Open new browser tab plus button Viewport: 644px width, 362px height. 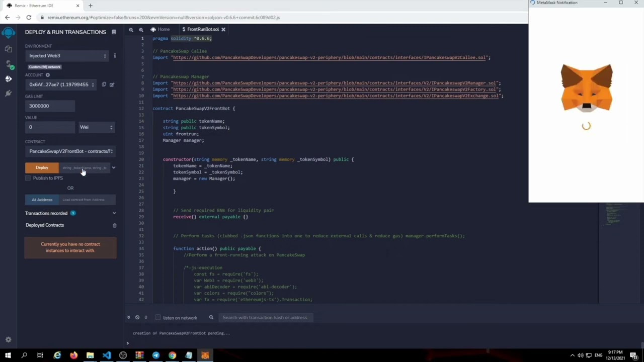click(91, 6)
